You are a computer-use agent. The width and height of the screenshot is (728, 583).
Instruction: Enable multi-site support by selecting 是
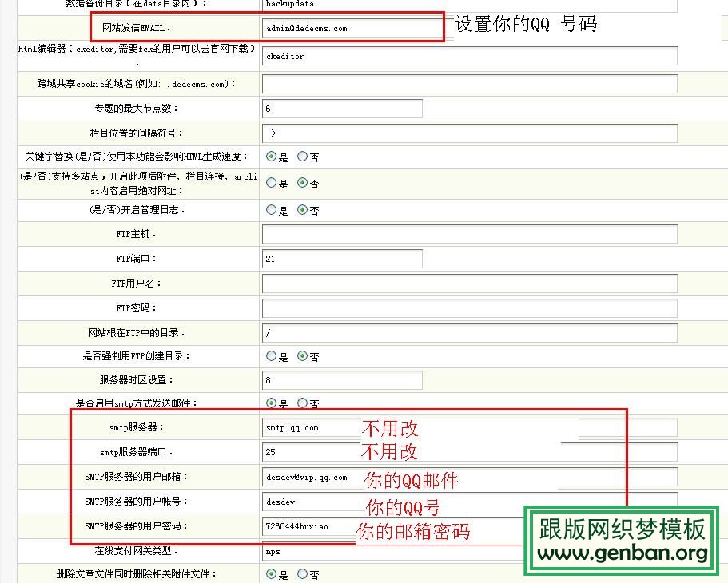[272, 184]
